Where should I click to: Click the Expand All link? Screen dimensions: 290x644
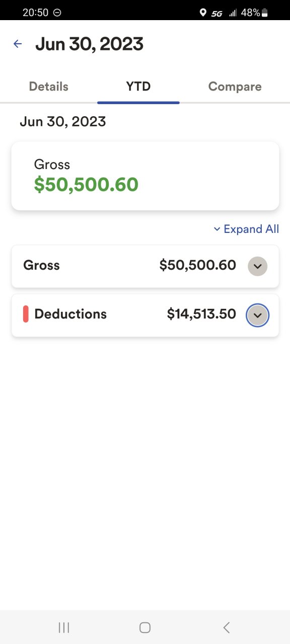pos(246,229)
